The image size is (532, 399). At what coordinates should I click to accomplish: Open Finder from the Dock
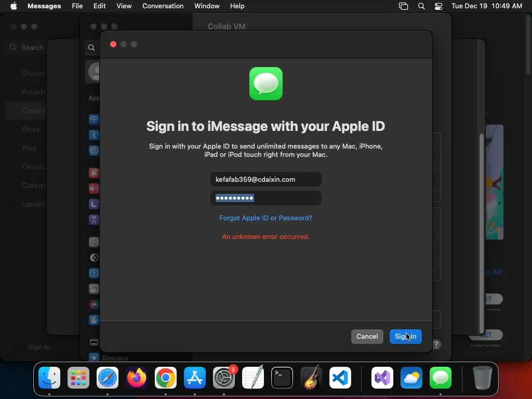[49, 377]
